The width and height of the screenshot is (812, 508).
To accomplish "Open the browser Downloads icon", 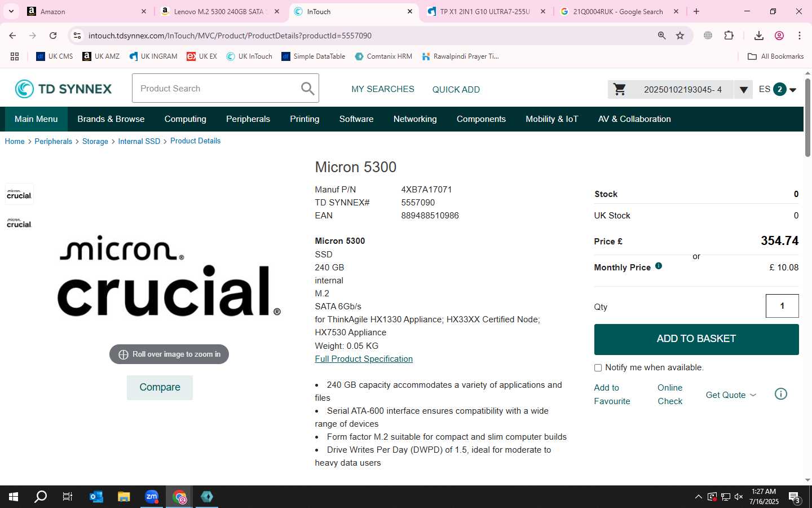I will click(759, 36).
